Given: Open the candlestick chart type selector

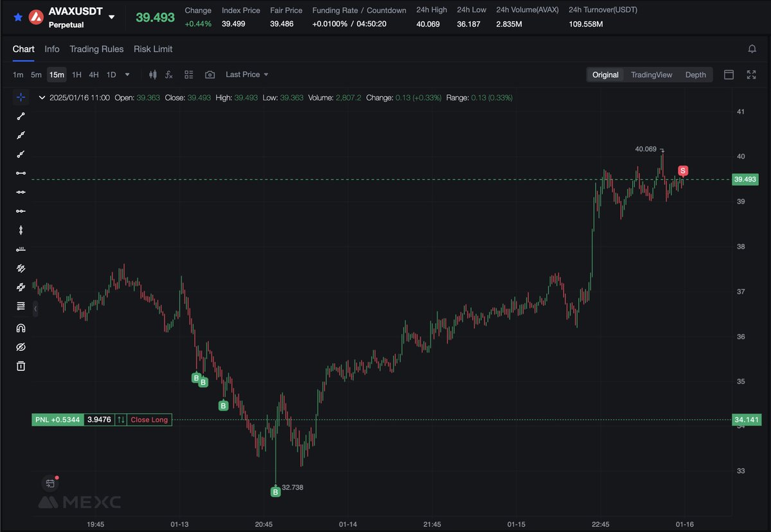Looking at the screenshot, I should coord(152,75).
